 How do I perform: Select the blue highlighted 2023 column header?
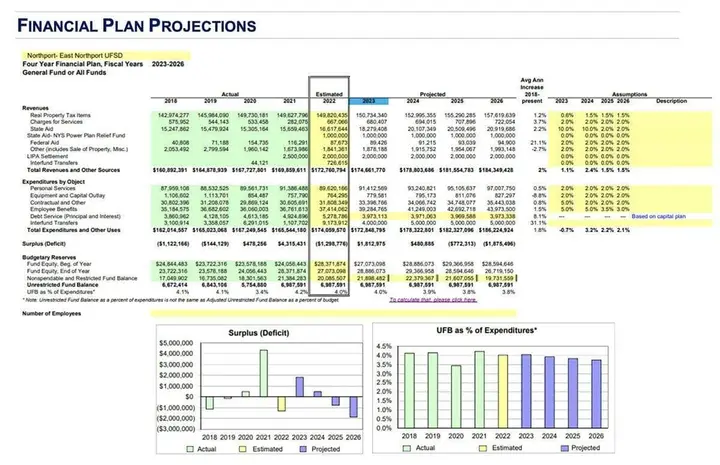tap(370, 101)
